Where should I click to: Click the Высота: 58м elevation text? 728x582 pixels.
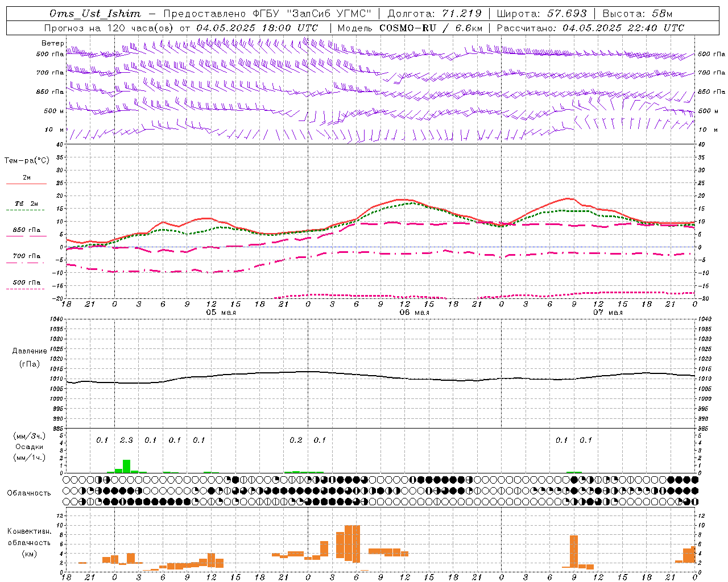[637, 14]
